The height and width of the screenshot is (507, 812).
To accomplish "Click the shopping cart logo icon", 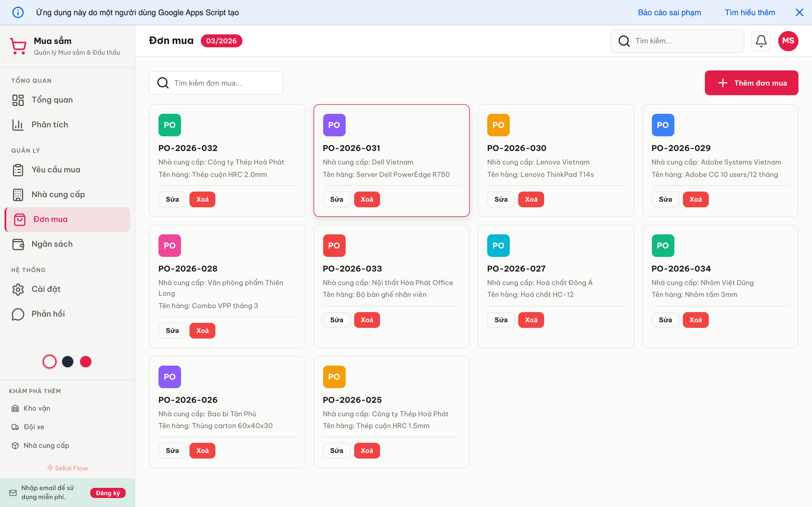I will pos(18,46).
